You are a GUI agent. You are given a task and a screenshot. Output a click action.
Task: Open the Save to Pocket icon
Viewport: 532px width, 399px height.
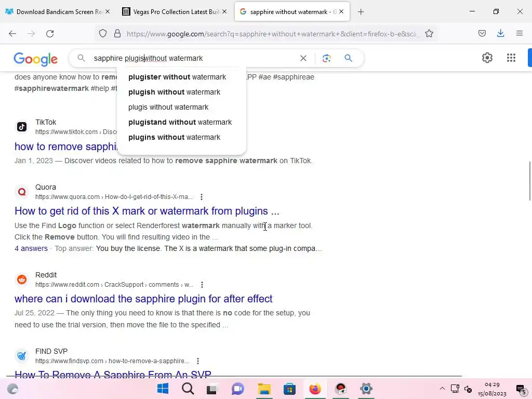click(482, 33)
